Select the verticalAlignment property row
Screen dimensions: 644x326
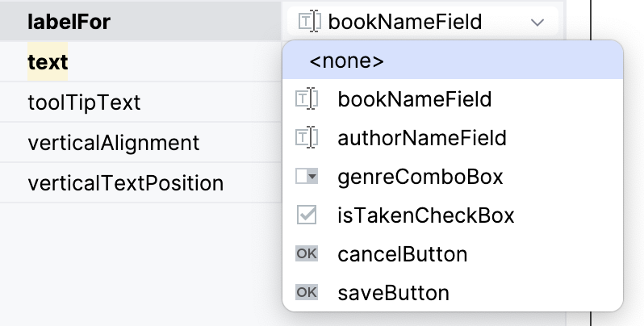[113, 143]
